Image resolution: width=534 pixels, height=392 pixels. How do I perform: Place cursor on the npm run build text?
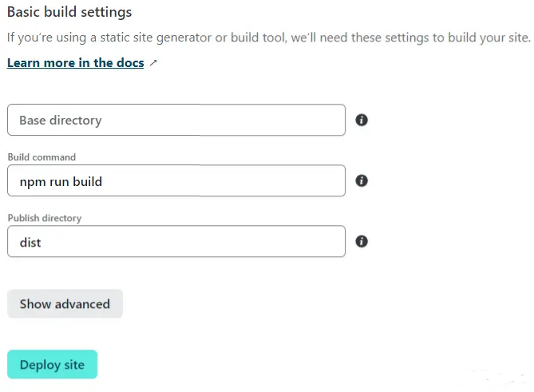tap(61, 181)
